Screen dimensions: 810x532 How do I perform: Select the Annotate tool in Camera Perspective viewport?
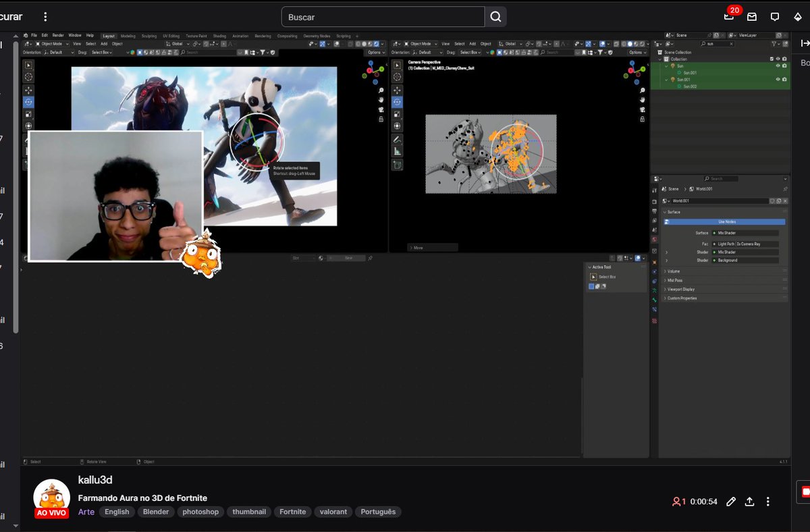point(397,139)
